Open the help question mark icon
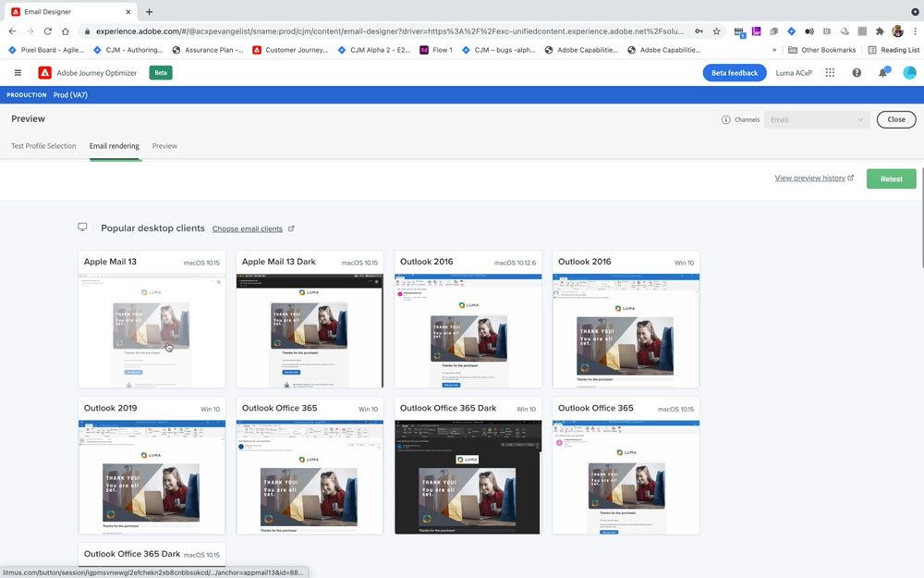This screenshot has height=578, width=924. 857,72
